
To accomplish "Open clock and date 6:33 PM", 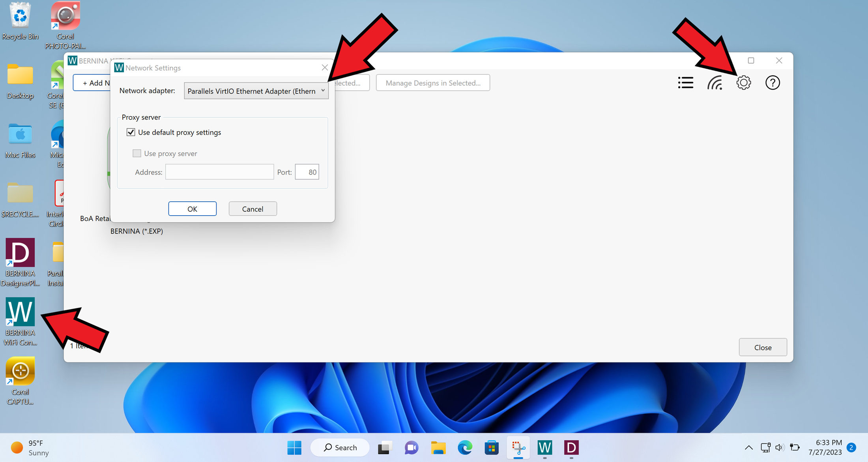I will [x=825, y=447].
